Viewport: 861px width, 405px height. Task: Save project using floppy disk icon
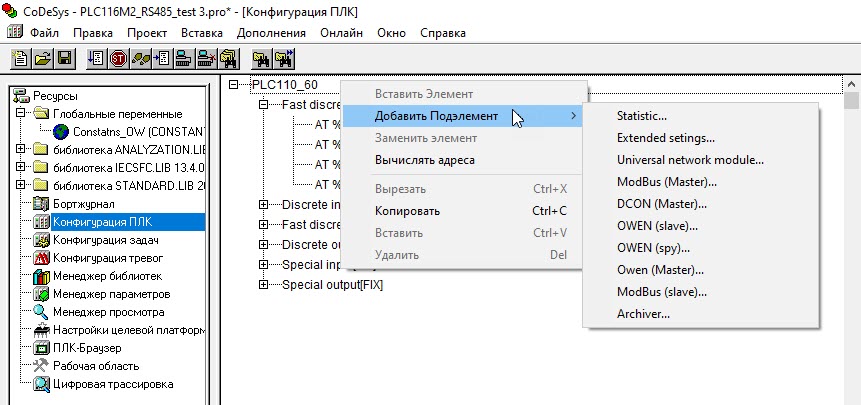pos(64,58)
